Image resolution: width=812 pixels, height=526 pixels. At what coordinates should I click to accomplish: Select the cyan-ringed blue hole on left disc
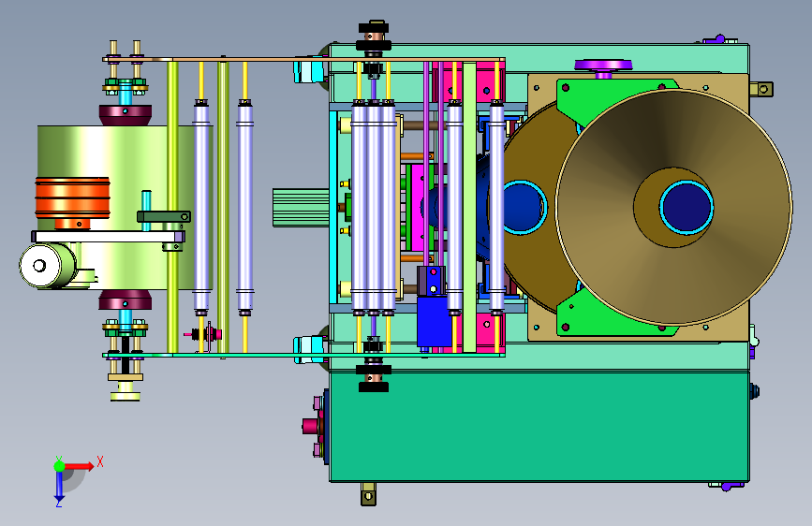pos(523,207)
